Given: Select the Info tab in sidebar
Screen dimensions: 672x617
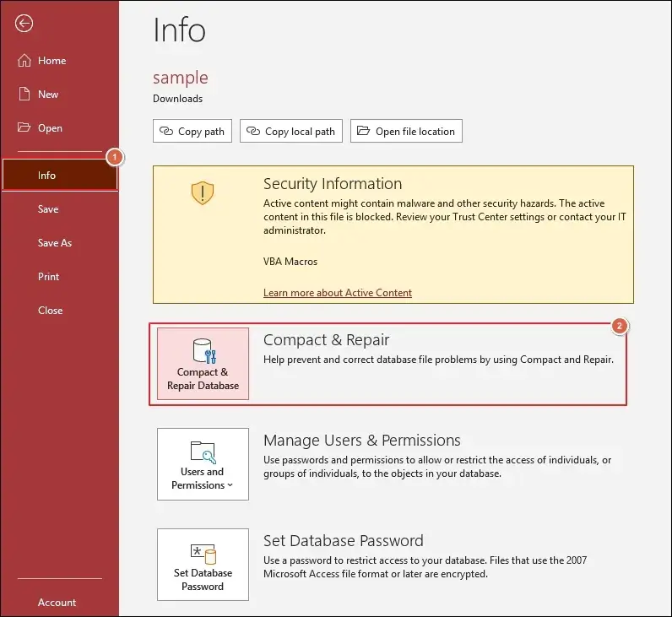Looking at the screenshot, I should [x=47, y=176].
